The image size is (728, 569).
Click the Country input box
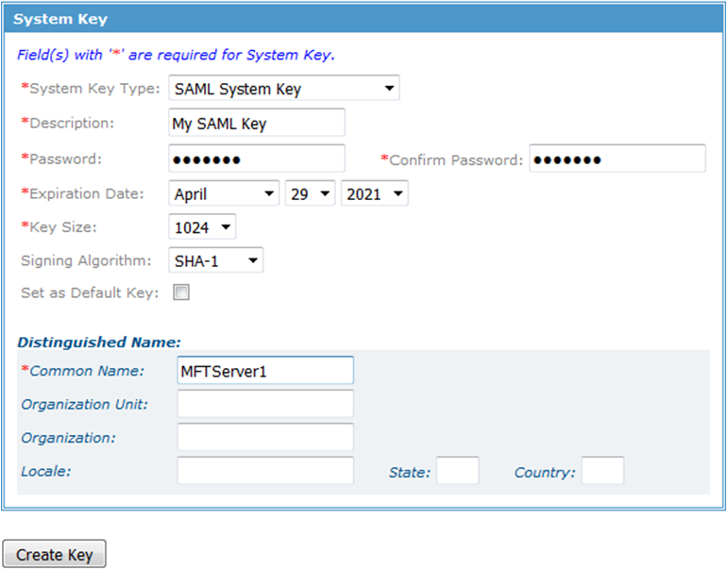tap(602, 471)
